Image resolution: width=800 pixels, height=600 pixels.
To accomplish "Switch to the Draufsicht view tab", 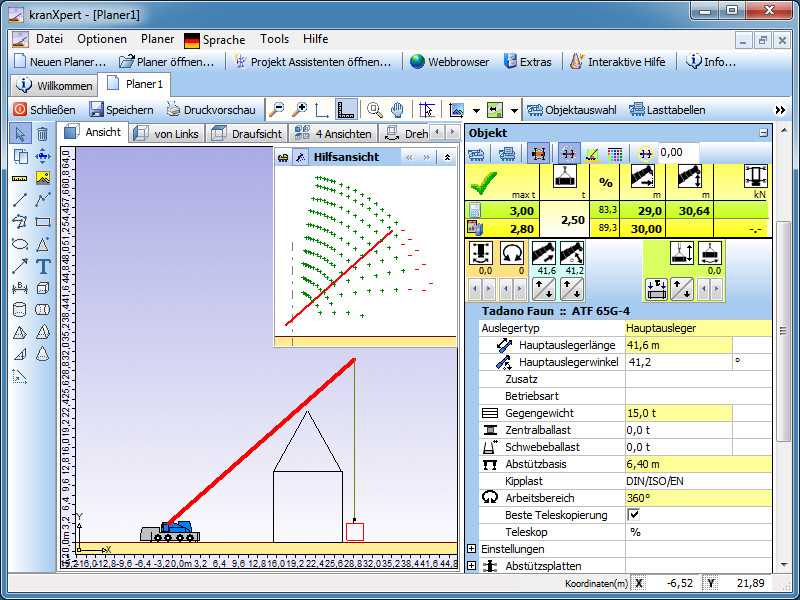I will coord(247,133).
